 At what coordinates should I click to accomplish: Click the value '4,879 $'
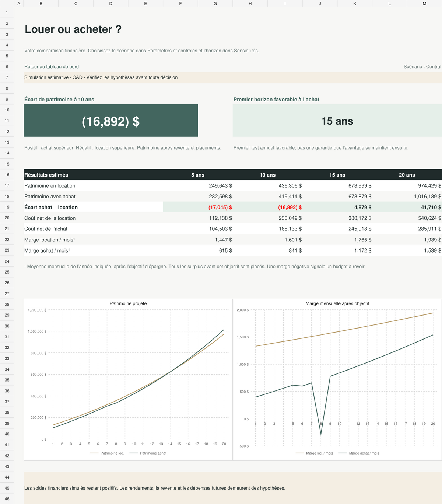tap(363, 208)
